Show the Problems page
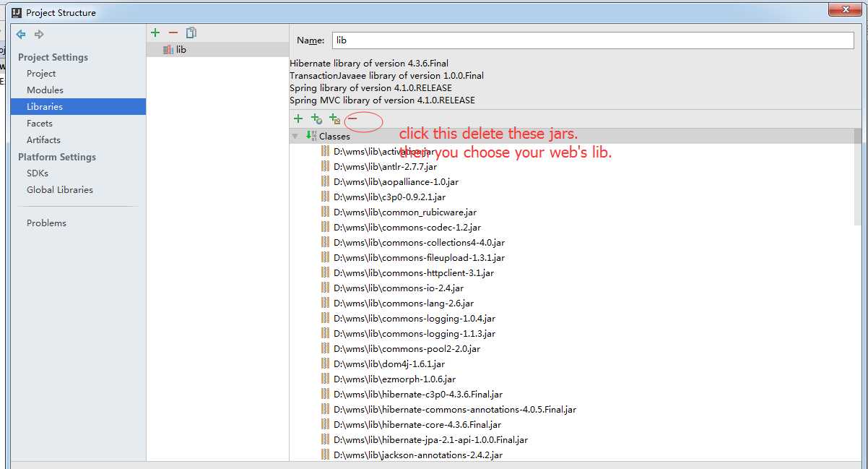 (46, 223)
